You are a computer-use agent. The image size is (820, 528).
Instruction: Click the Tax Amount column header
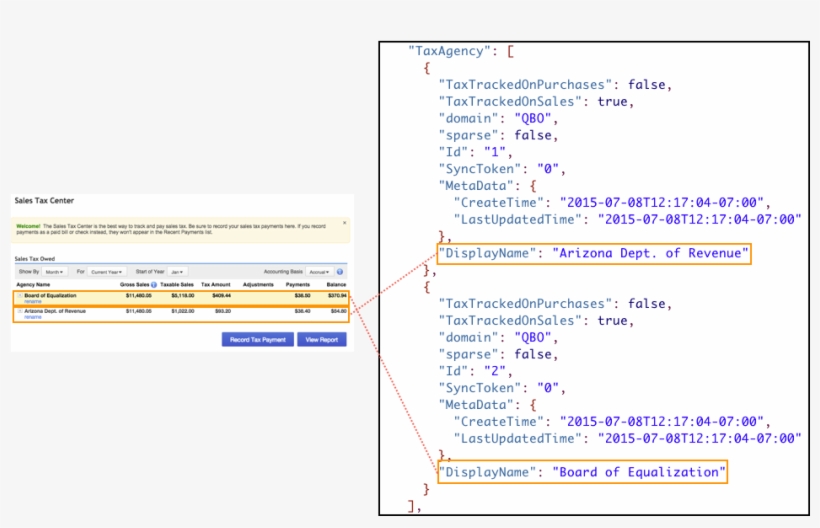tap(215, 285)
